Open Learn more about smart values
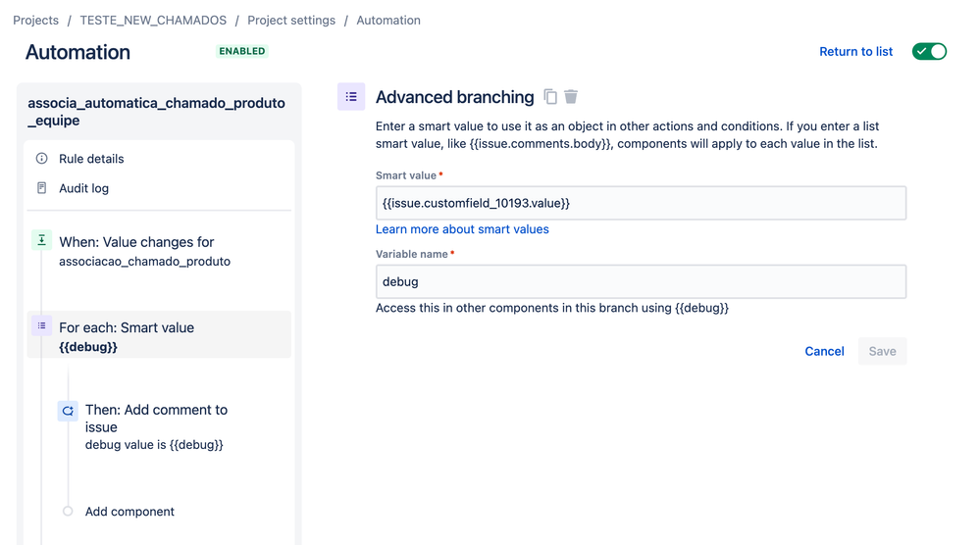This screenshot has height=545, width=980. (x=462, y=229)
